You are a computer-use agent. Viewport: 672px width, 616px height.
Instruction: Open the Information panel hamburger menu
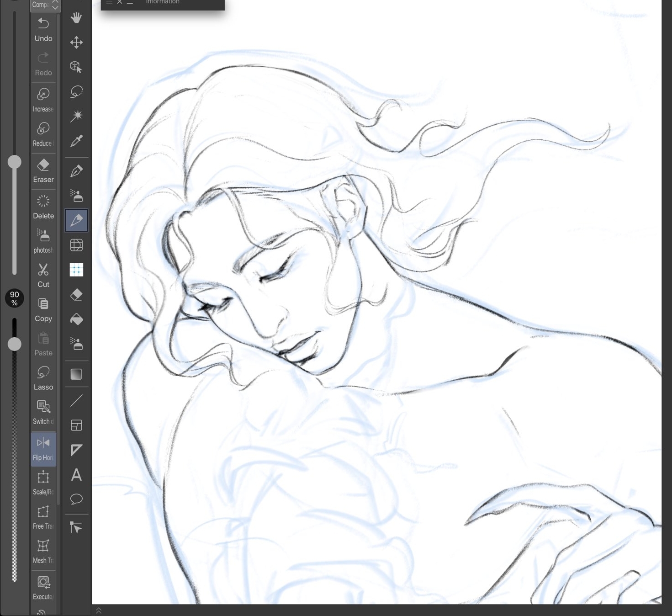(x=109, y=2)
